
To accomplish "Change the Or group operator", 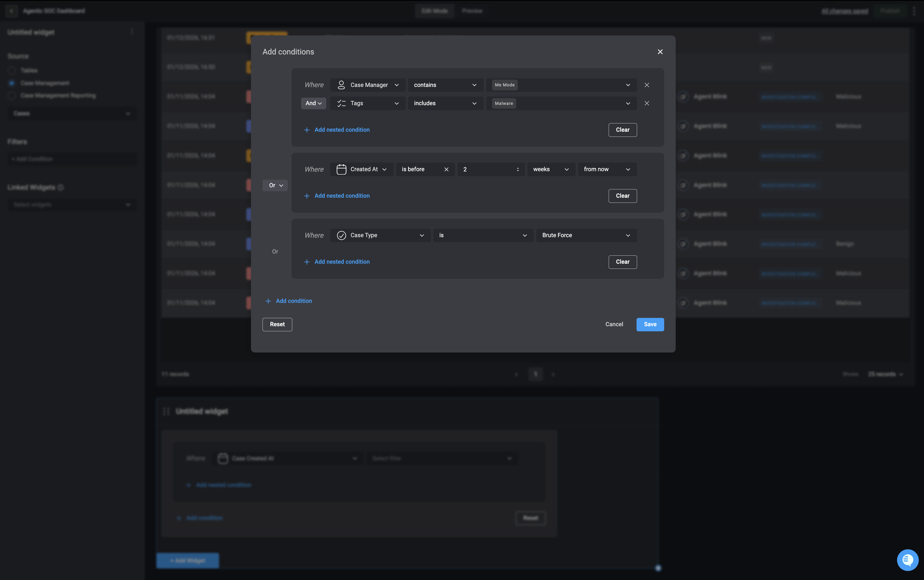I will [275, 186].
